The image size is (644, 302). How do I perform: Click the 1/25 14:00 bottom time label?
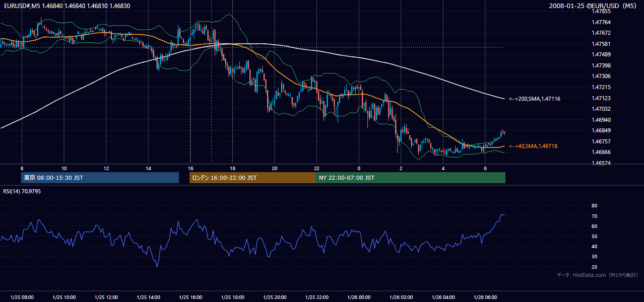[148, 297]
